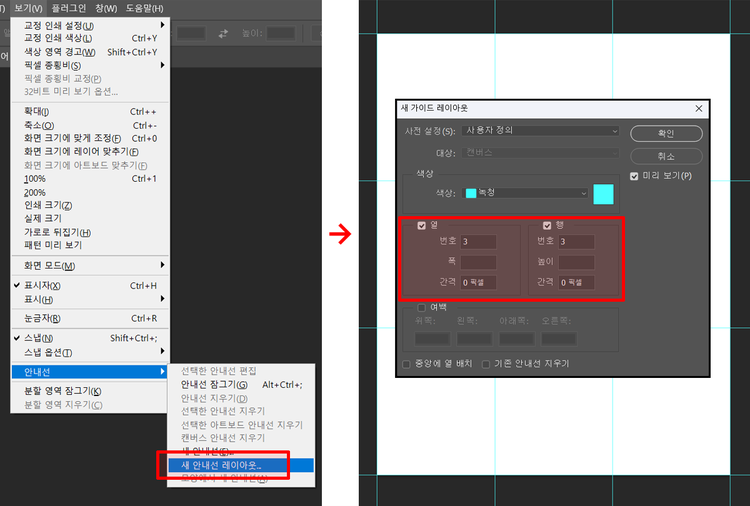Expand the 픽셀 종횡비(S) submenu

(89, 65)
